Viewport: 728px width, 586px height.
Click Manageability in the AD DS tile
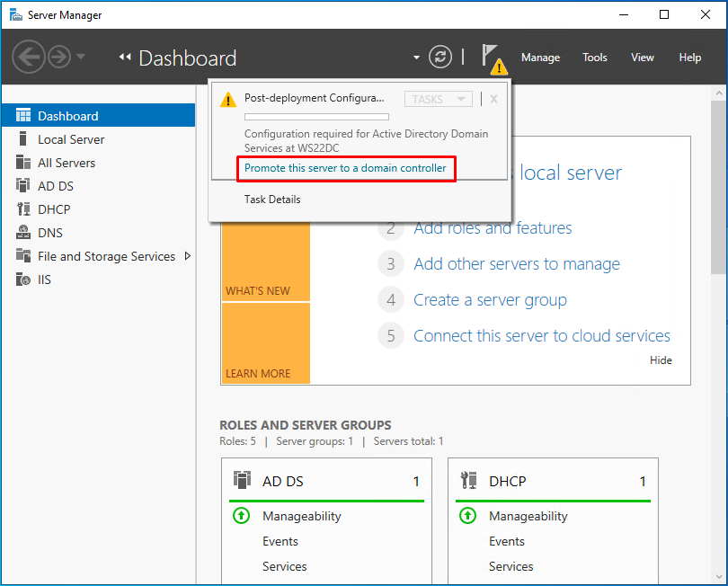pyautogui.click(x=302, y=517)
